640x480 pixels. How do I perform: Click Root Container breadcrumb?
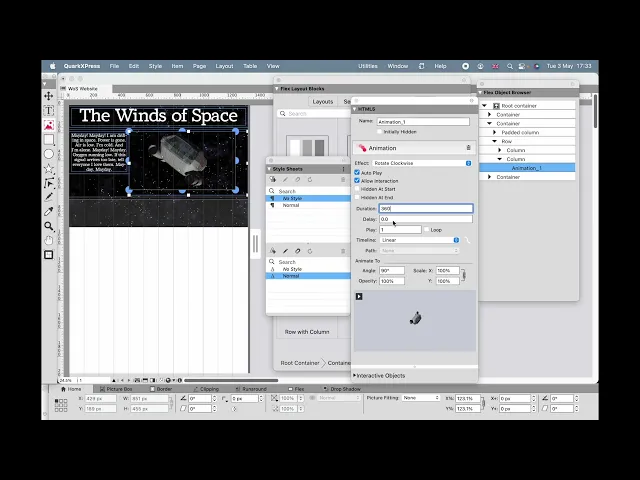(x=300, y=363)
